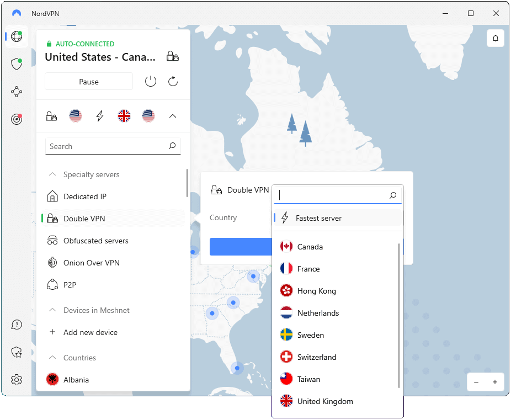This screenshot has width=511, height=420.
Task: Collapse the Specialty servers section
Action: tap(52, 174)
